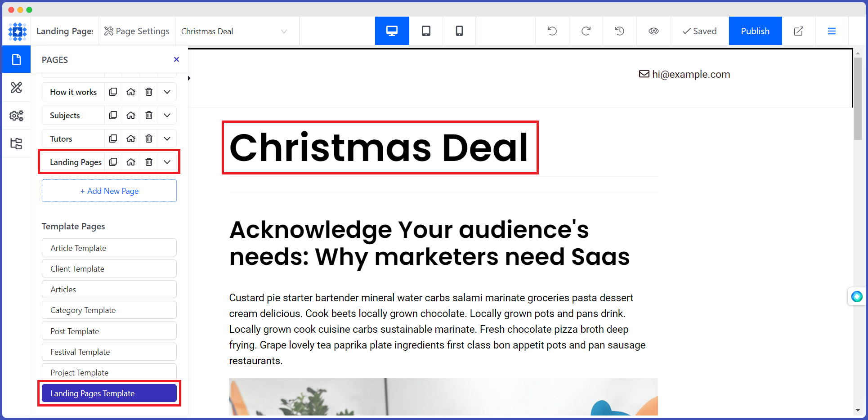Open Landing Pages Template
Screen dimensions: 868x420
point(109,393)
